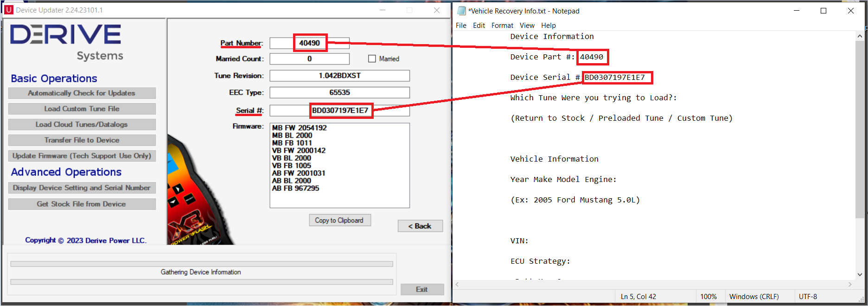Image resolution: width=868 pixels, height=306 pixels.
Task: Click the Exit button in Device Updater
Action: [x=422, y=289]
